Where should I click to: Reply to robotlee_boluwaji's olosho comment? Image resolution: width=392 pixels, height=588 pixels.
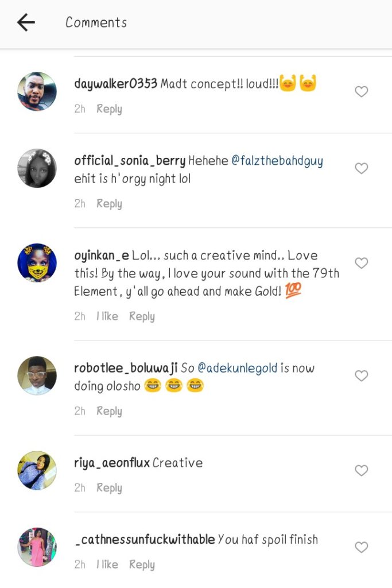[109, 411]
